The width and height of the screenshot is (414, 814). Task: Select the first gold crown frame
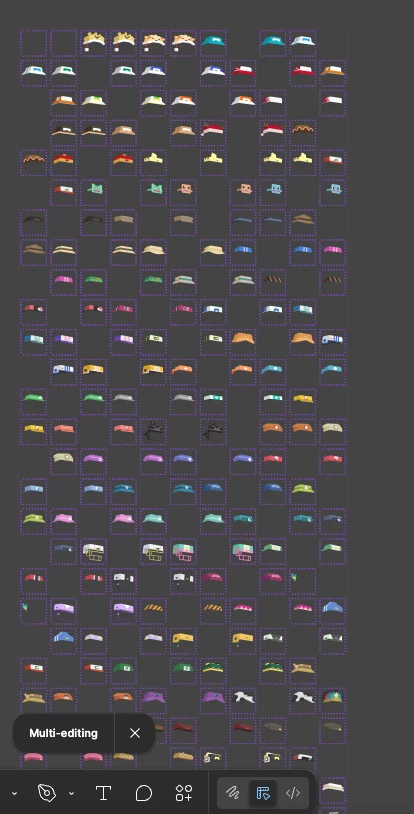click(x=94, y=43)
